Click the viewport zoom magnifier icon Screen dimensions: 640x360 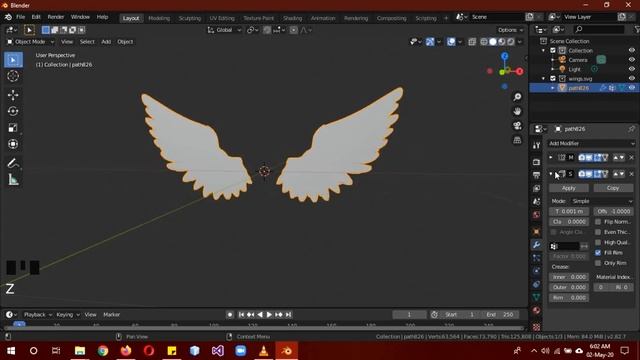pyautogui.click(x=517, y=97)
